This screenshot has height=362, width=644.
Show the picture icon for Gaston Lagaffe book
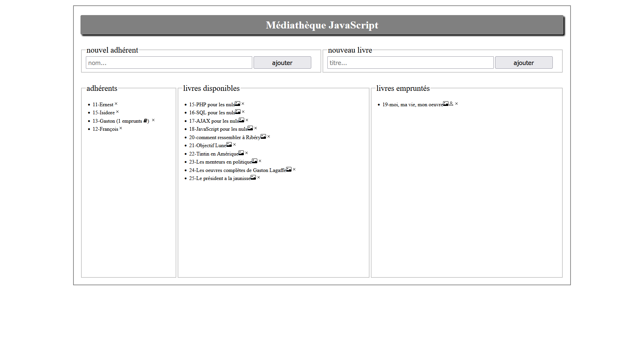click(x=289, y=170)
